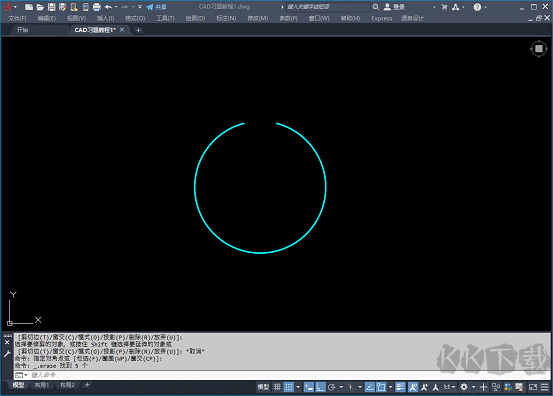Viewport: 553px width, 396px height.
Task: Click the Plot printer icon
Action: point(96,7)
